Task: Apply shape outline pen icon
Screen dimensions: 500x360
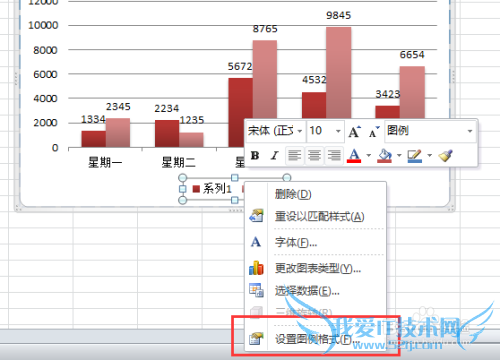Action: [415, 155]
